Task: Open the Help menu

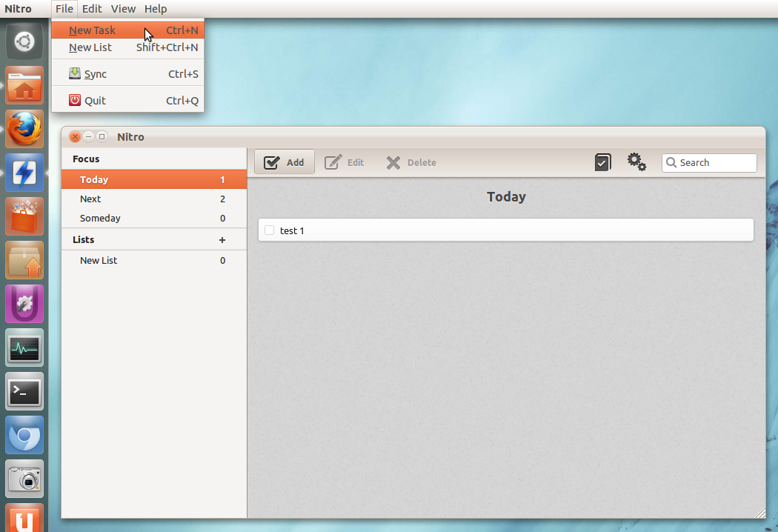Action: pyautogui.click(x=156, y=9)
